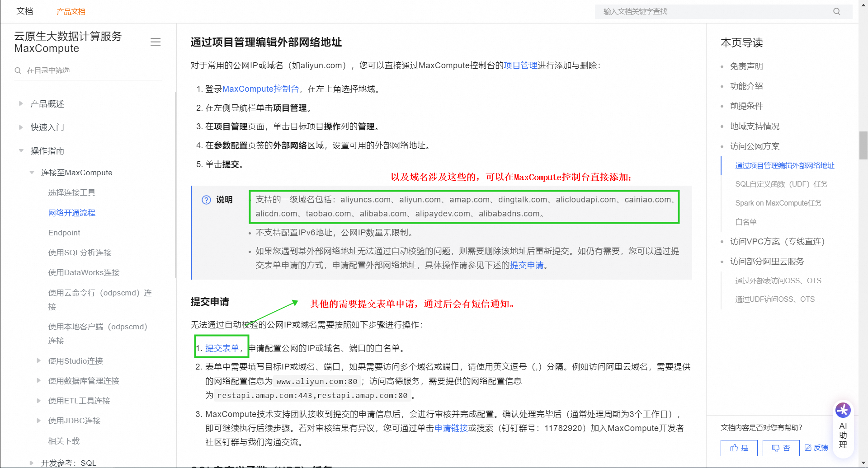Click the www.aliyun.com:80 code snippet
Viewport: 868px width, 468px height.
(x=317, y=382)
